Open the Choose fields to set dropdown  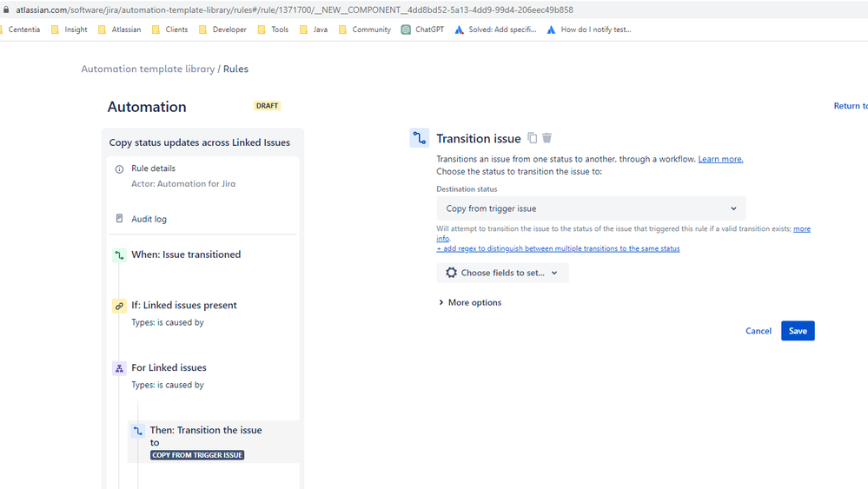(x=502, y=273)
